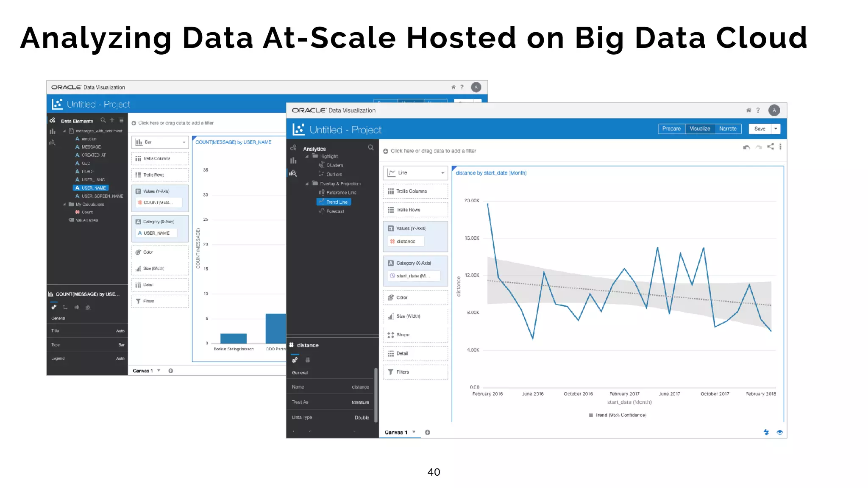This screenshot has height=488, width=868.
Task: Select Outliers in Analytics
Action: 330,175
